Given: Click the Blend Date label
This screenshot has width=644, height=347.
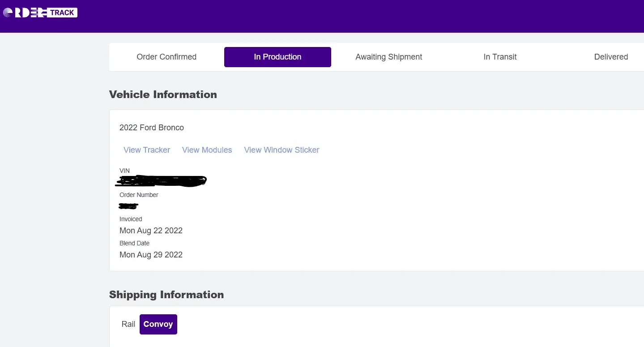Looking at the screenshot, I should 134,243.
